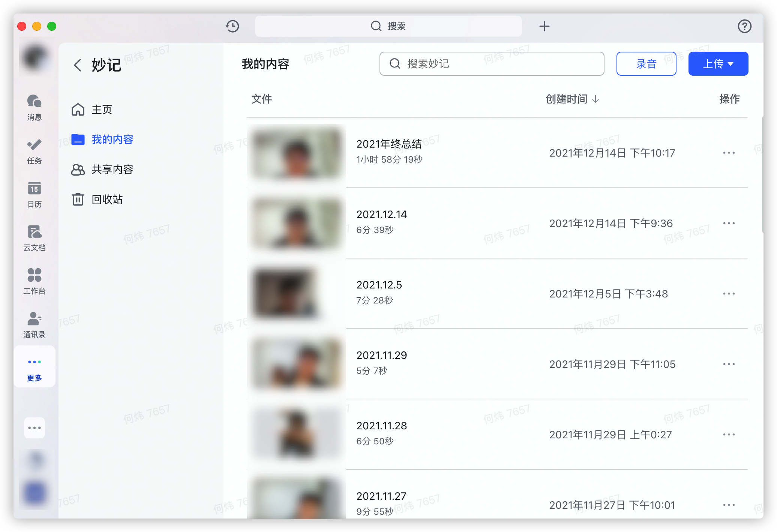777x532 pixels.
Task: Open the help question mark icon
Action: tap(744, 26)
